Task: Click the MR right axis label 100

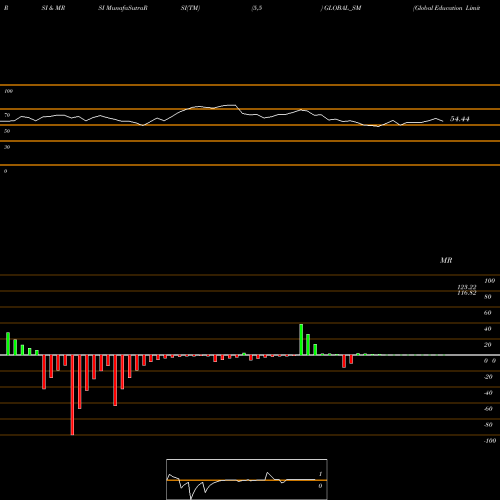Action: pyautogui.click(x=489, y=281)
